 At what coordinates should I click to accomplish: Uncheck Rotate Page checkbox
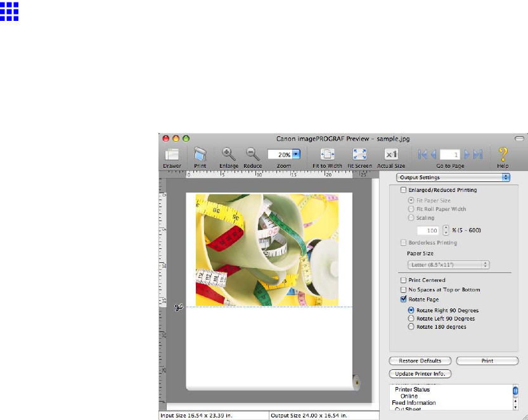[403, 299]
